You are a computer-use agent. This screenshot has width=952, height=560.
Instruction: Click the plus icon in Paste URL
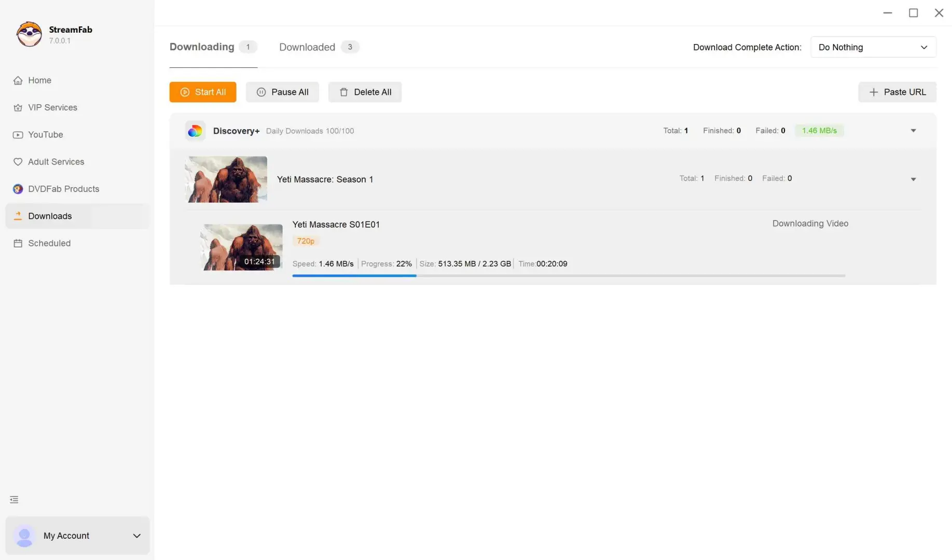point(874,92)
